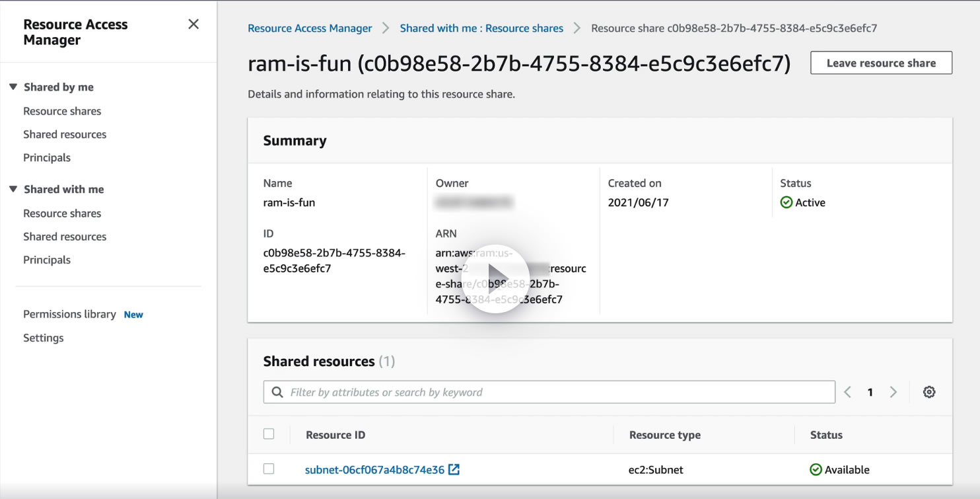Tick the checkbox for subnet-06cf067a4b8c74e36
Viewport: 980px width, 499px height.
pyautogui.click(x=269, y=469)
